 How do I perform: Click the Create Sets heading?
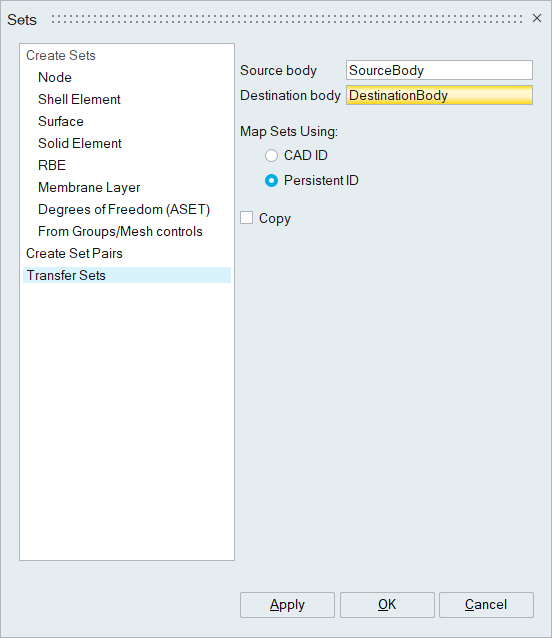(x=61, y=55)
